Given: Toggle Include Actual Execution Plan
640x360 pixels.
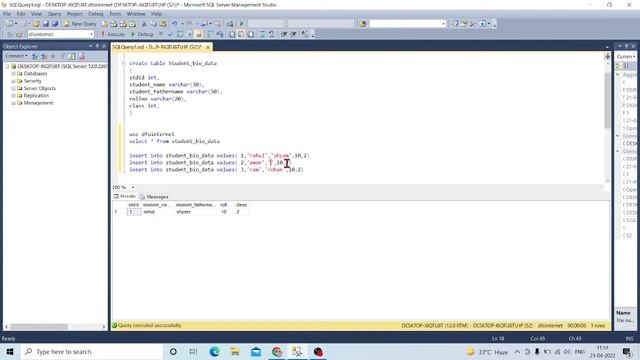Looking at the screenshot, I should 209,34.
